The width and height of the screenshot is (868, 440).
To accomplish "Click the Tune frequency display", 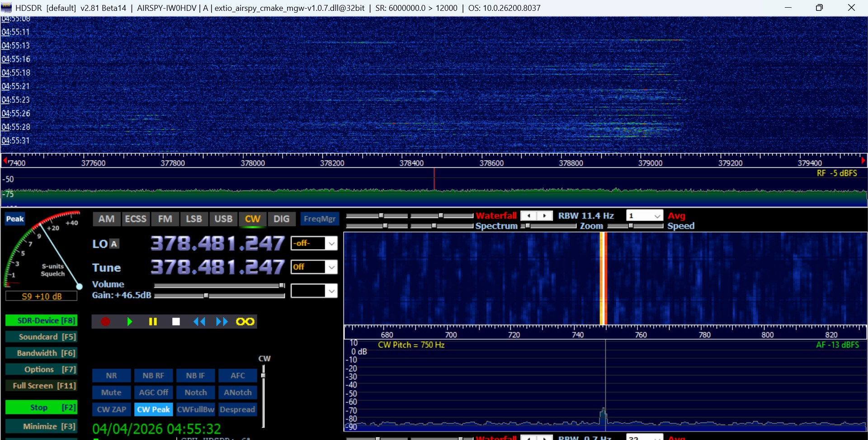I will pos(217,267).
